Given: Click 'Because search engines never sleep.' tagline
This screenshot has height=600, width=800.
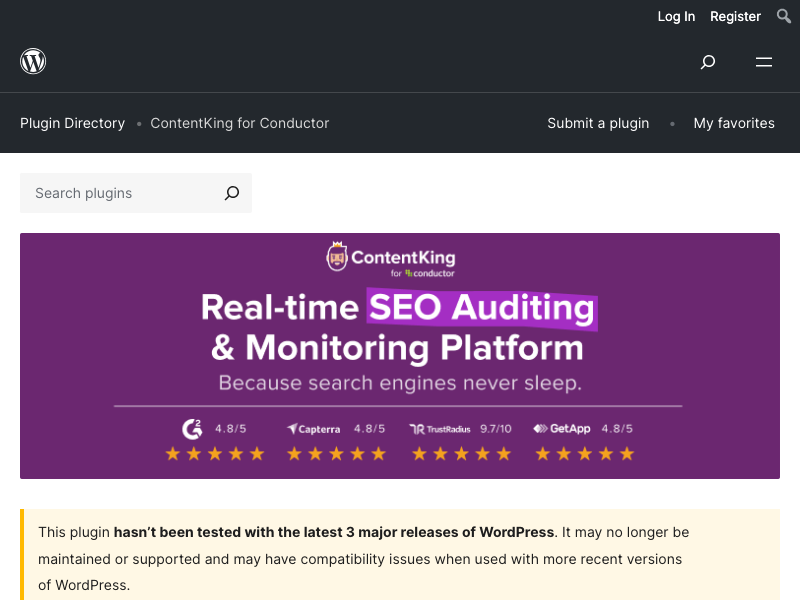Looking at the screenshot, I should (400, 383).
